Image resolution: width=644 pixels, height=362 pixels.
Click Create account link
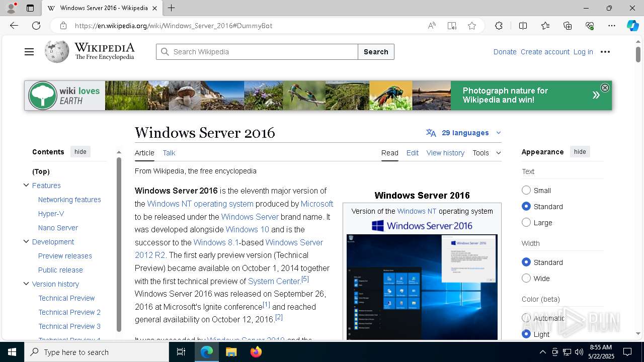[545, 52]
